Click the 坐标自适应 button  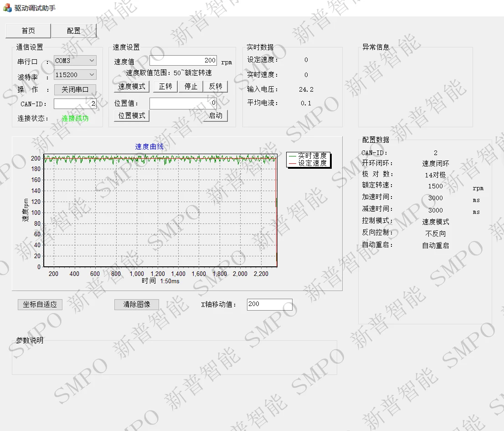[40, 304]
